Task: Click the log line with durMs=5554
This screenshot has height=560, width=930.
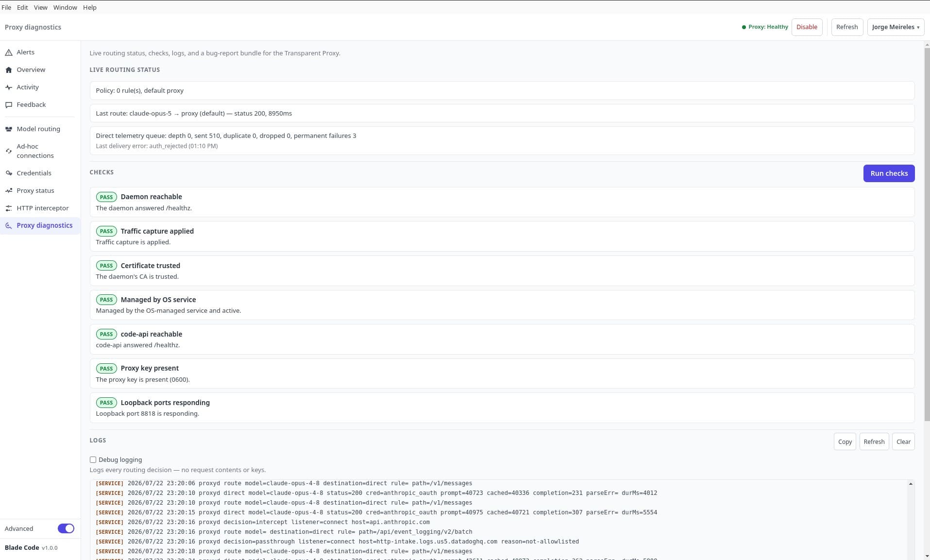Action: coord(376,512)
